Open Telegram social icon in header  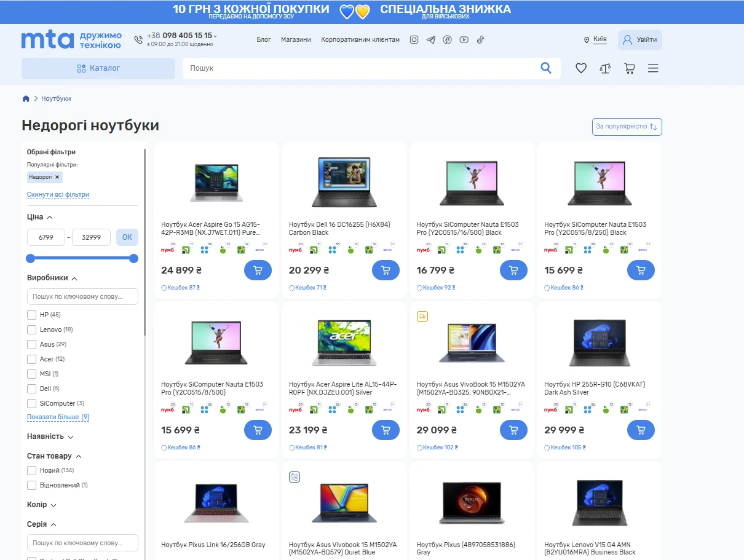(431, 39)
